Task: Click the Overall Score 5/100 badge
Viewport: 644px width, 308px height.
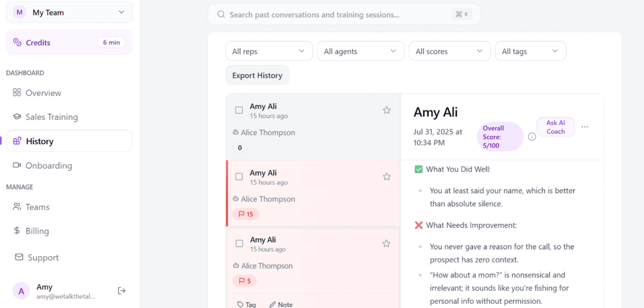Action: (x=500, y=137)
